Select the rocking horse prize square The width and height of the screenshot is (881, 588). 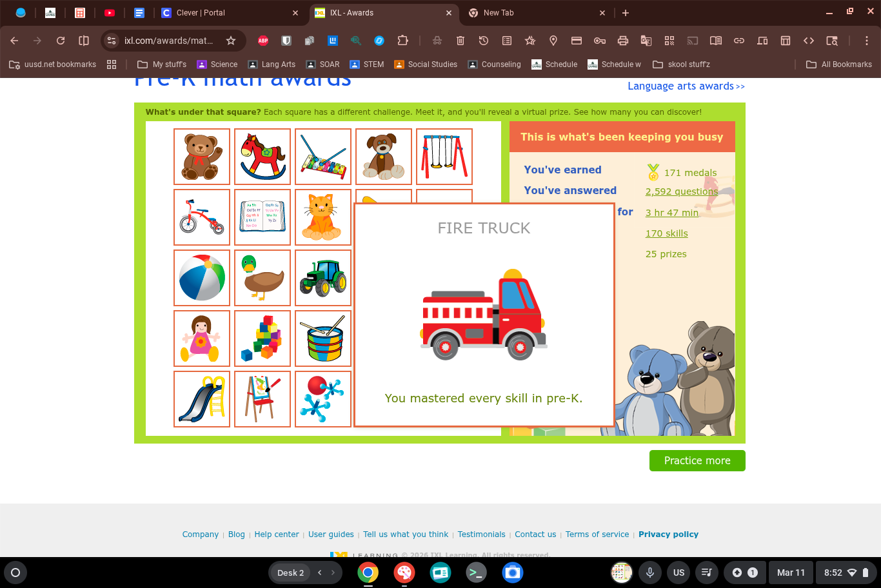coord(262,157)
